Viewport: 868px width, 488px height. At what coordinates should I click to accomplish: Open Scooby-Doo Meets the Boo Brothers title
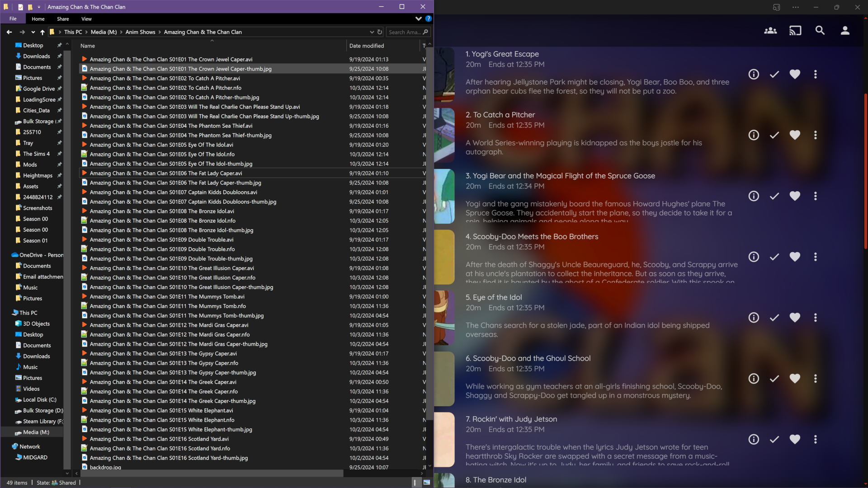[532, 236]
